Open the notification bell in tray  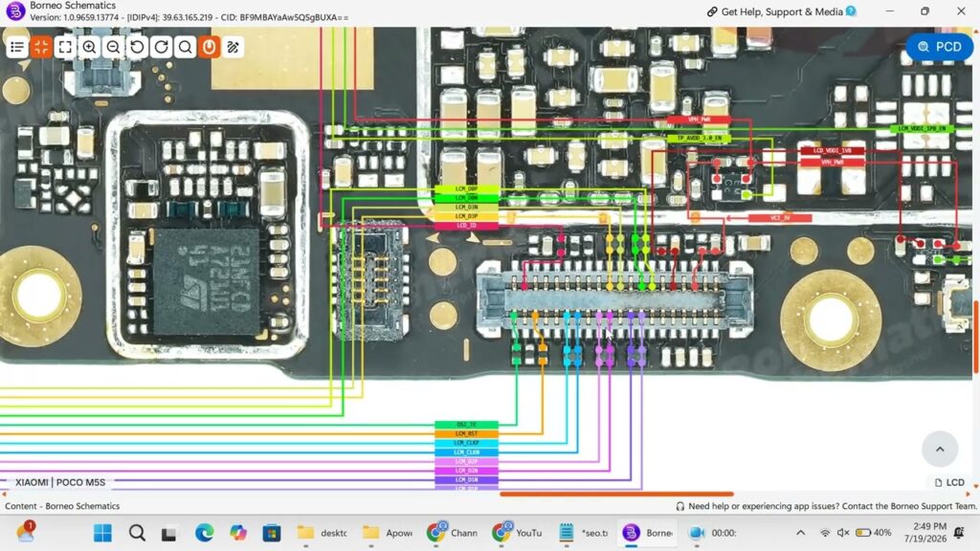pyautogui.click(x=959, y=533)
